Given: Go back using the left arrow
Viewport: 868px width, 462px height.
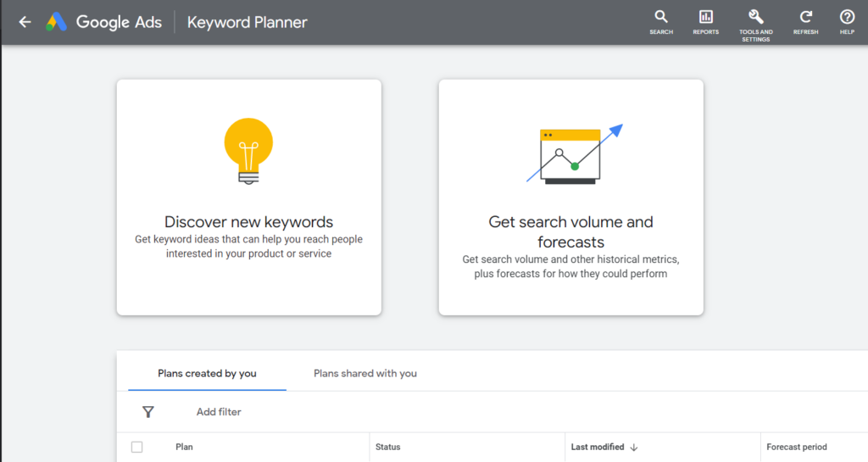Looking at the screenshot, I should (25, 22).
